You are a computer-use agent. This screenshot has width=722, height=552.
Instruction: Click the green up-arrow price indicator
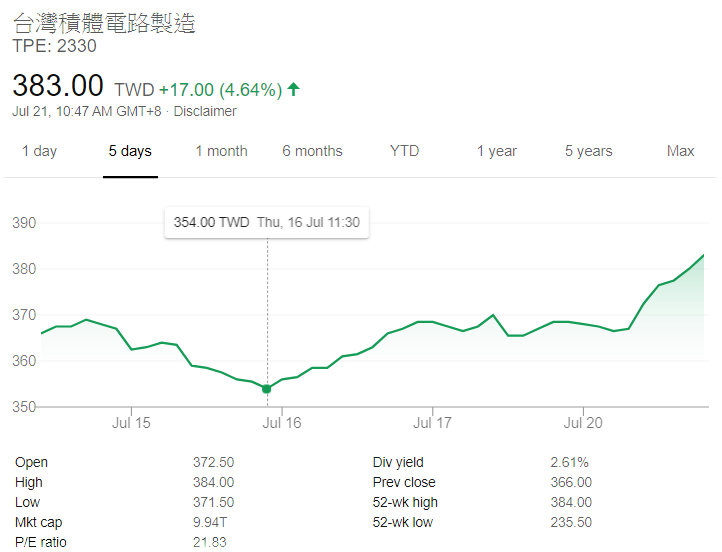pos(293,89)
